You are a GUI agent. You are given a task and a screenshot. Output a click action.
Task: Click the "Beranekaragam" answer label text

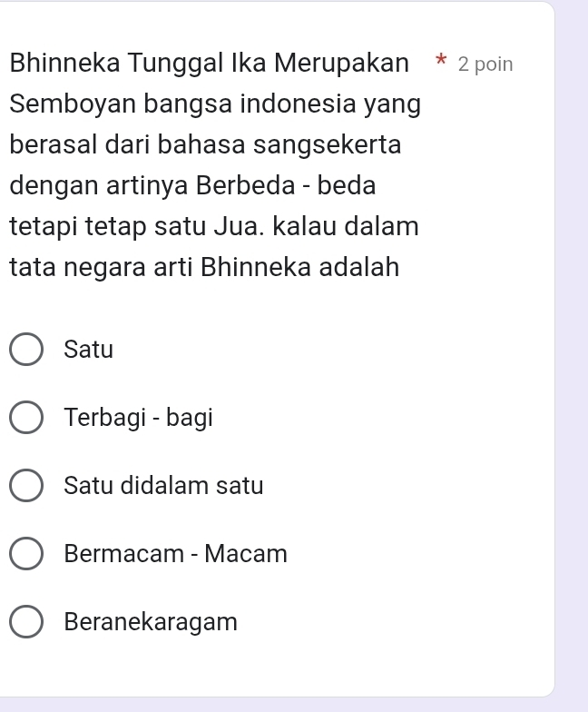[152, 622]
